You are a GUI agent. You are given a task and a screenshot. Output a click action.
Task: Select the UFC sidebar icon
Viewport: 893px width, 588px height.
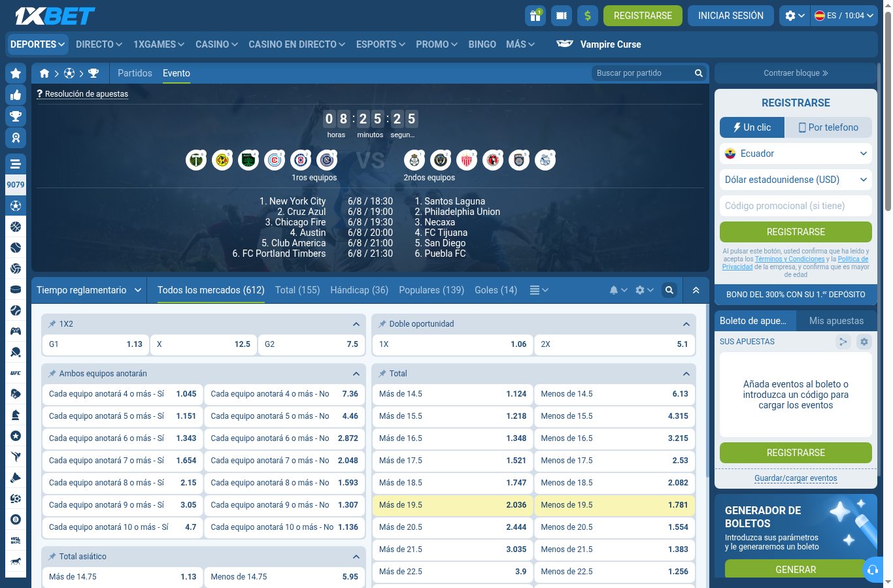click(x=16, y=373)
